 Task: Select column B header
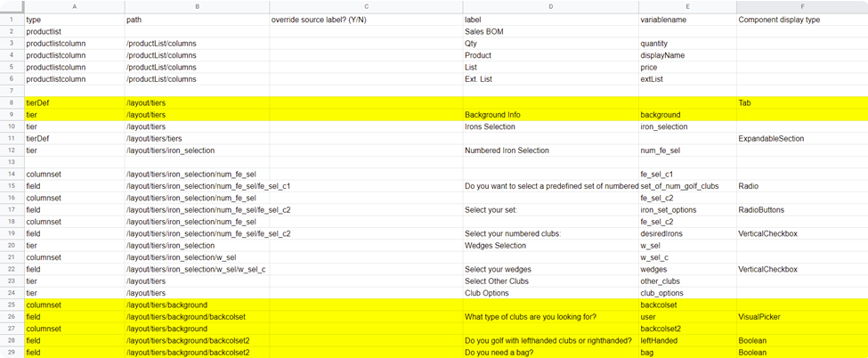coord(197,6)
